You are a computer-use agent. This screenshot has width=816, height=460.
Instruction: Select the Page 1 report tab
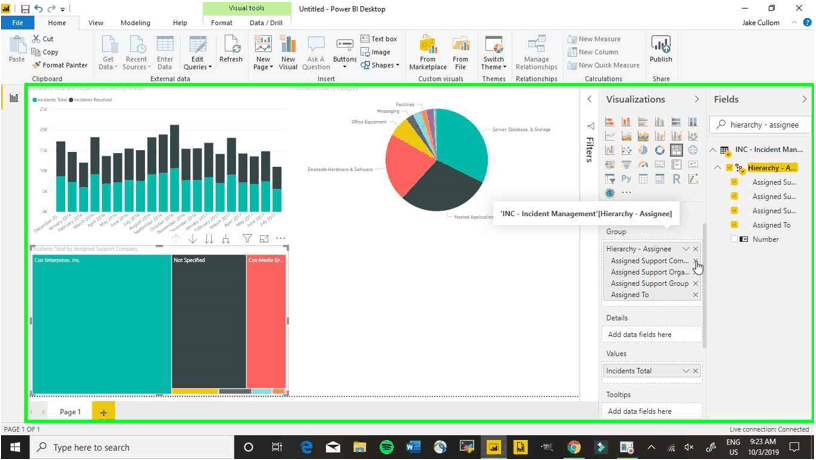70,412
